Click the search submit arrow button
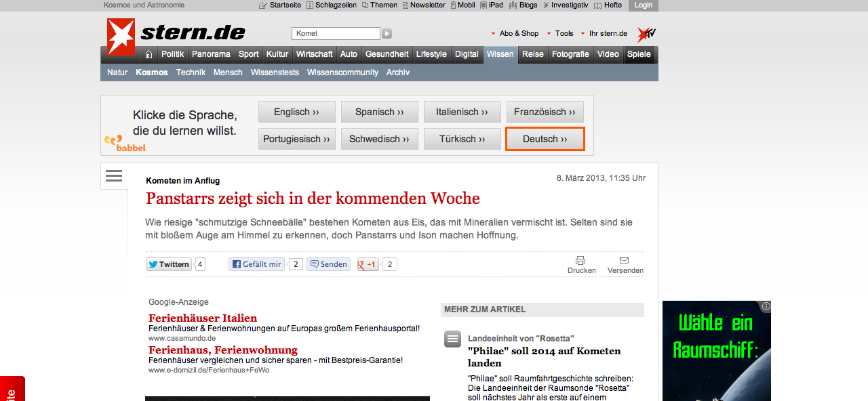 (387, 33)
